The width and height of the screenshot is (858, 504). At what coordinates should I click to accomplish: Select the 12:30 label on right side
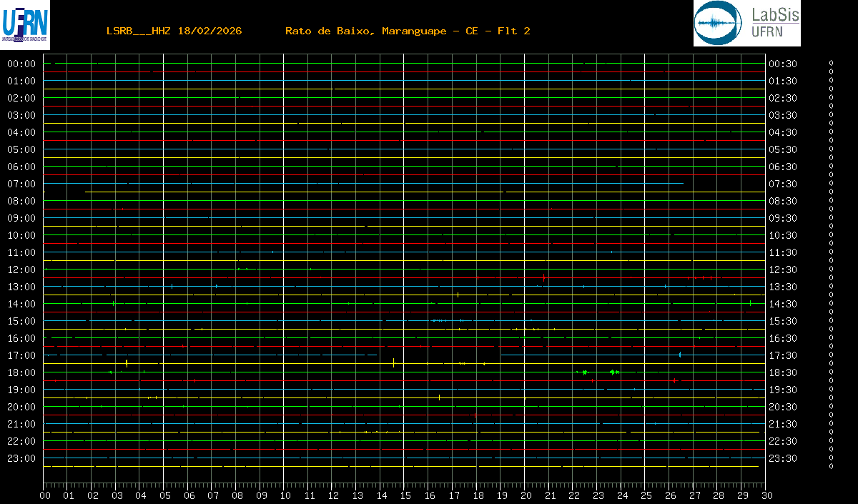(782, 270)
